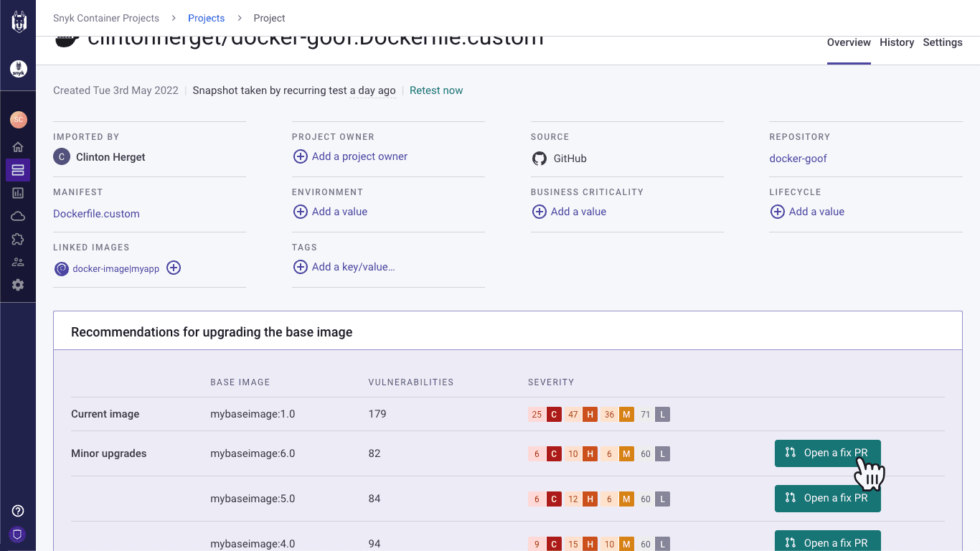Viewport: 980px width, 551px height.
Task: Click Snyk Container Projects breadcrumb
Action: tap(106, 18)
